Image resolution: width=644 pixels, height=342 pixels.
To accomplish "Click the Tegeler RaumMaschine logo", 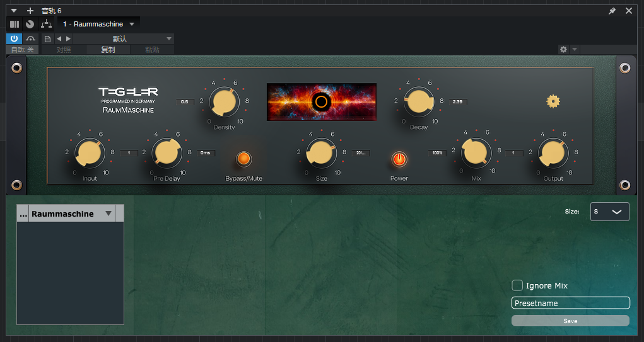I will [x=128, y=100].
